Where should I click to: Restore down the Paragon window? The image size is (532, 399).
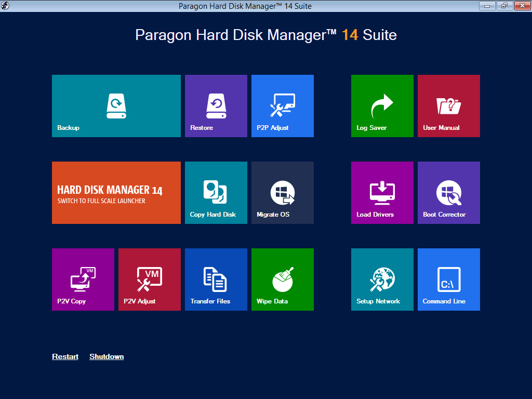point(504,5)
